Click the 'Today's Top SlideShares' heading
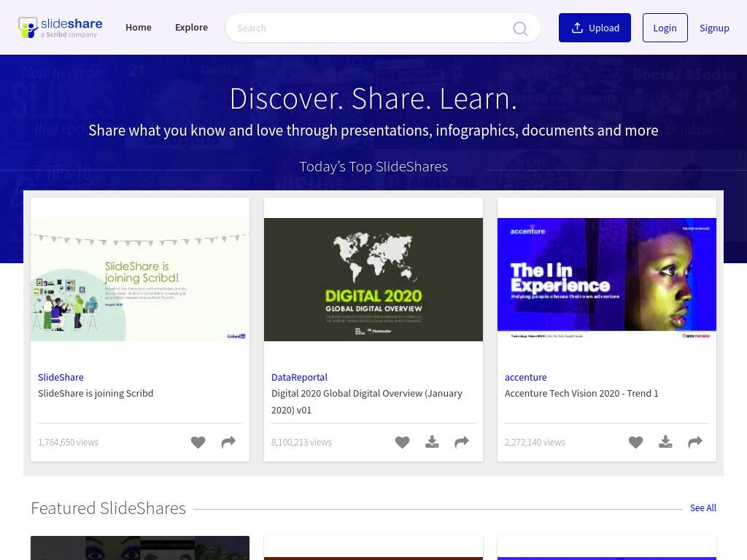The width and height of the screenshot is (747, 560). (x=373, y=167)
